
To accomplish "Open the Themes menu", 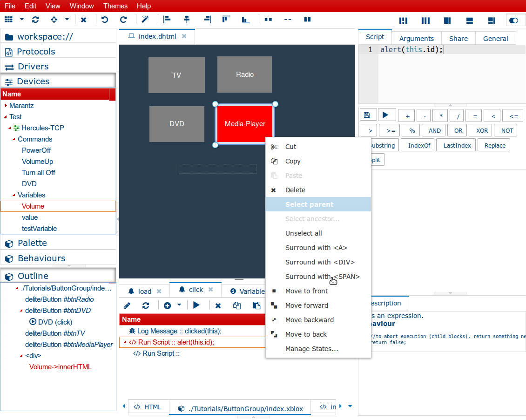I will tap(115, 6).
